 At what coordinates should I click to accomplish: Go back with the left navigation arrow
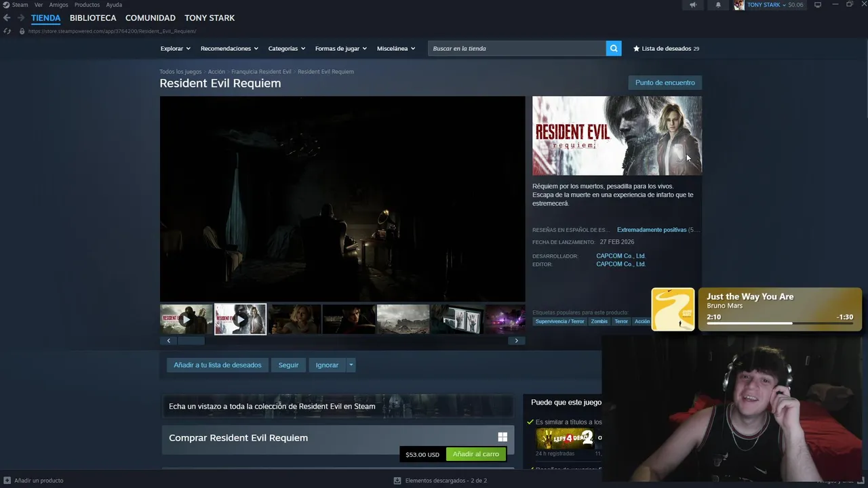tap(7, 18)
